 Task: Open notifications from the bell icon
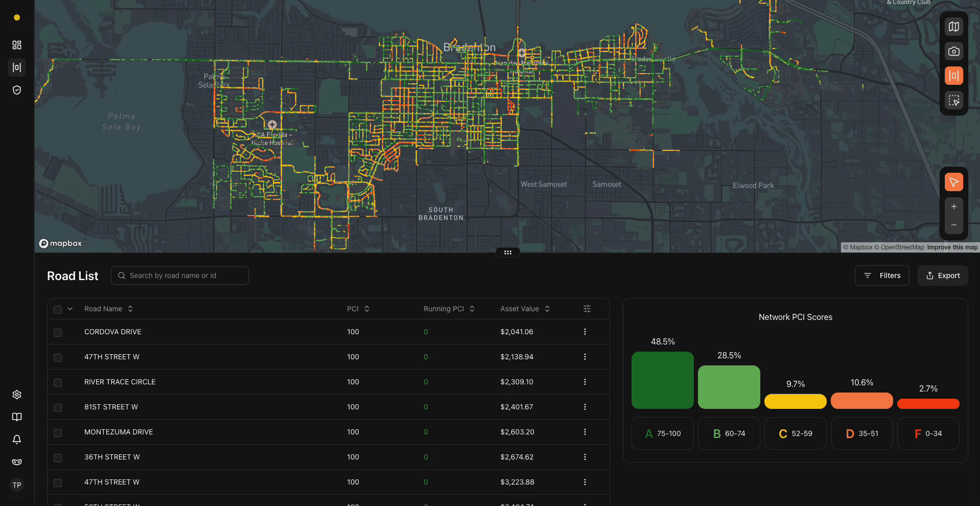(x=17, y=440)
